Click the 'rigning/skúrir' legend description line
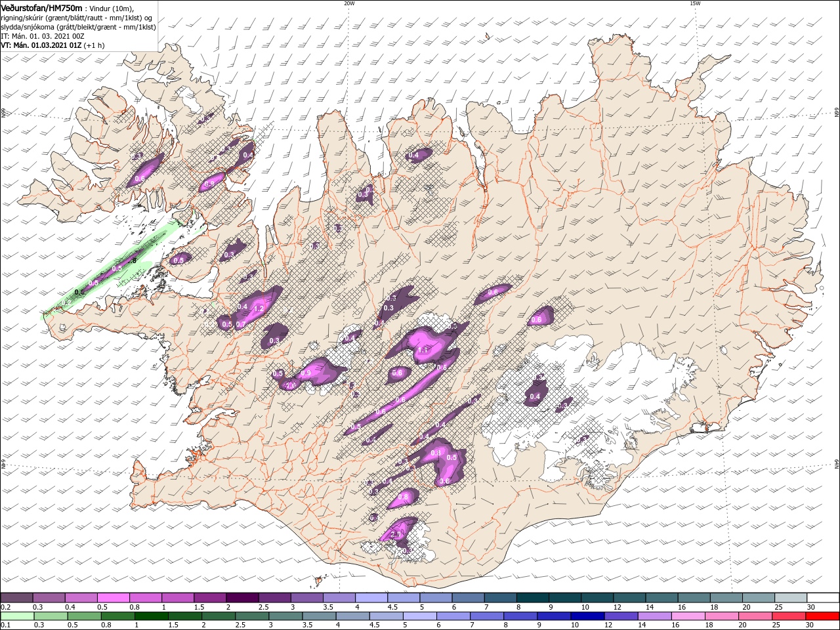 [76, 18]
